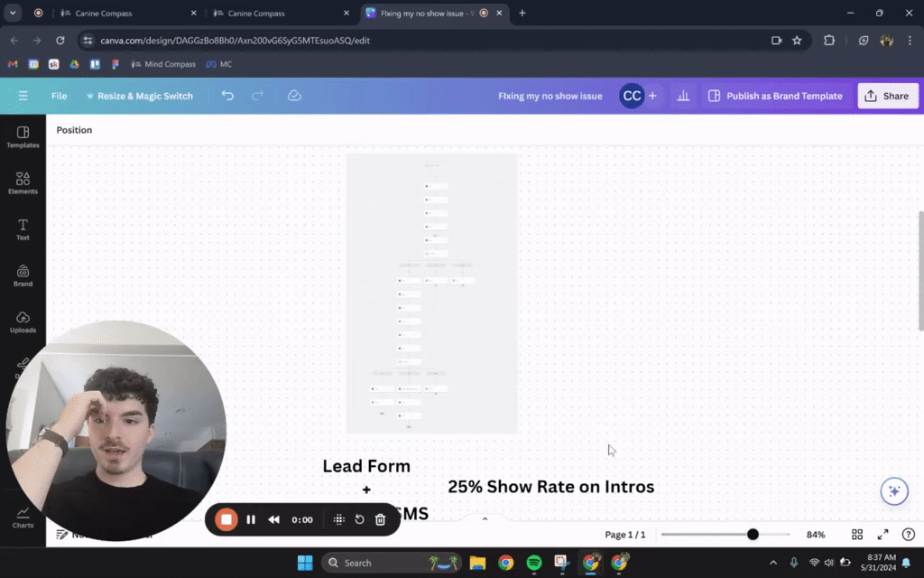Undo the last action
Image resolution: width=924 pixels, height=578 pixels.
(x=227, y=95)
